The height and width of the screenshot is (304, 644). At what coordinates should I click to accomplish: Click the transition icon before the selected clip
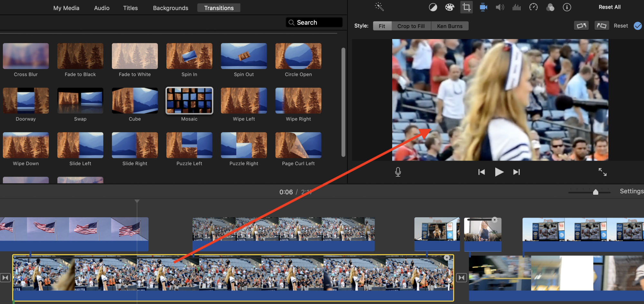pyautogui.click(x=5, y=278)
